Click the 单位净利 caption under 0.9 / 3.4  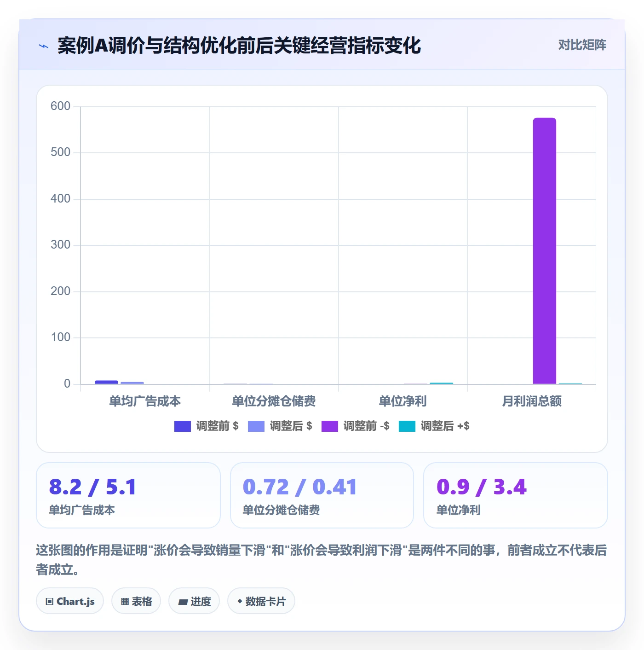tap(458, 510)
